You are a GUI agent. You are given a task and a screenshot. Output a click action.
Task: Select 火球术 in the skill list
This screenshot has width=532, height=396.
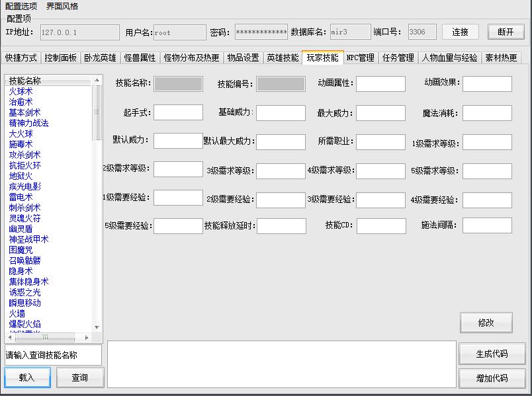[21, 91]
